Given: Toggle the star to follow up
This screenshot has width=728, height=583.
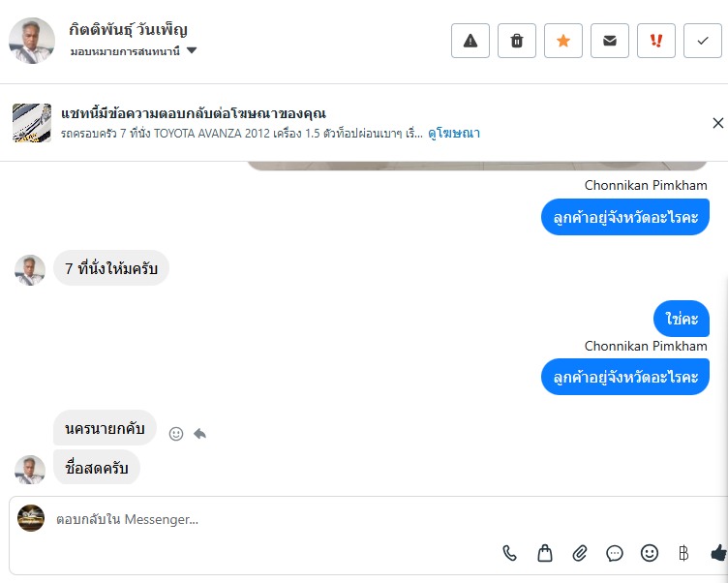Looking at the screenshot, I should (563, 41).
